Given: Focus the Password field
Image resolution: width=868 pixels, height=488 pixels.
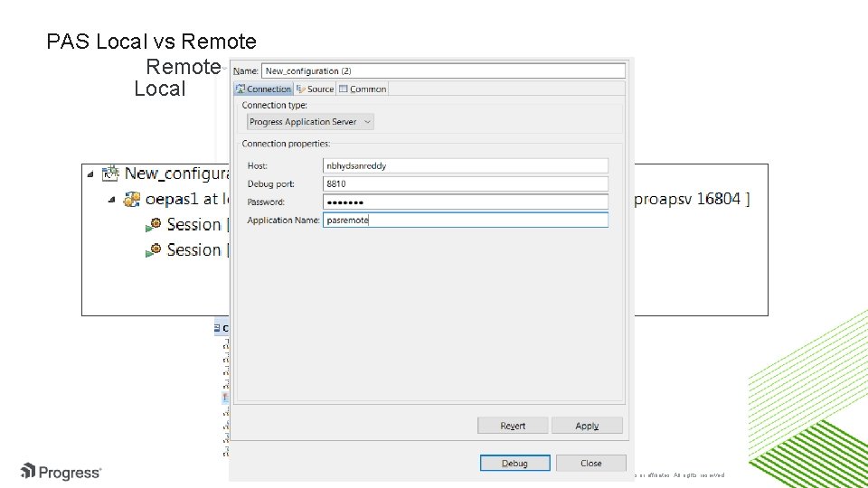Looking at the screenshot, I should (x=465, y=202).
